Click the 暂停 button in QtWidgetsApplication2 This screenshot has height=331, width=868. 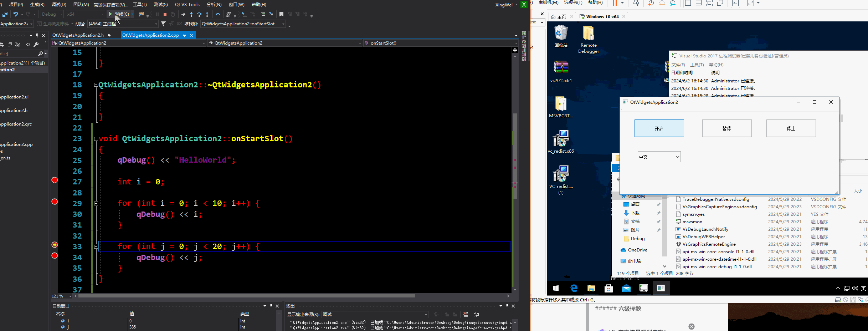(727, 128)
